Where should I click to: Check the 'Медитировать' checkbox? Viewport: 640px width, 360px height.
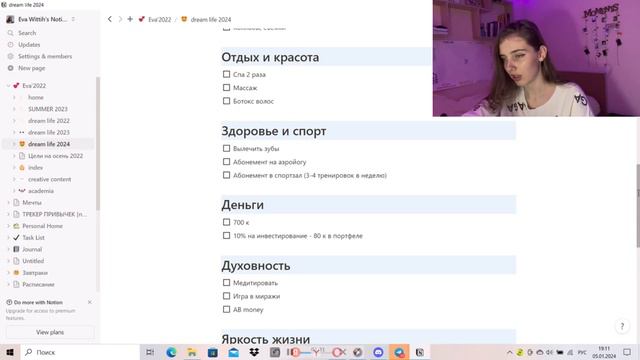[x=227, y=282]
